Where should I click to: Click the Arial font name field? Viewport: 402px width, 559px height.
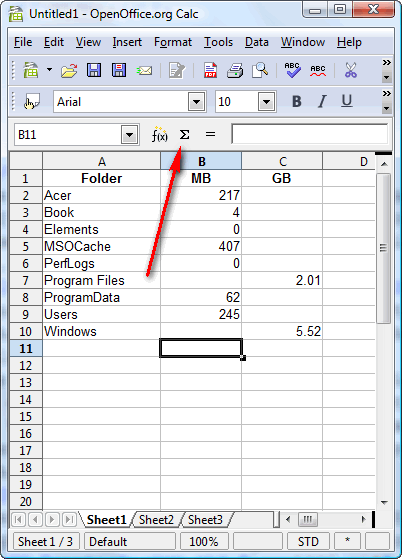[121, 102]
